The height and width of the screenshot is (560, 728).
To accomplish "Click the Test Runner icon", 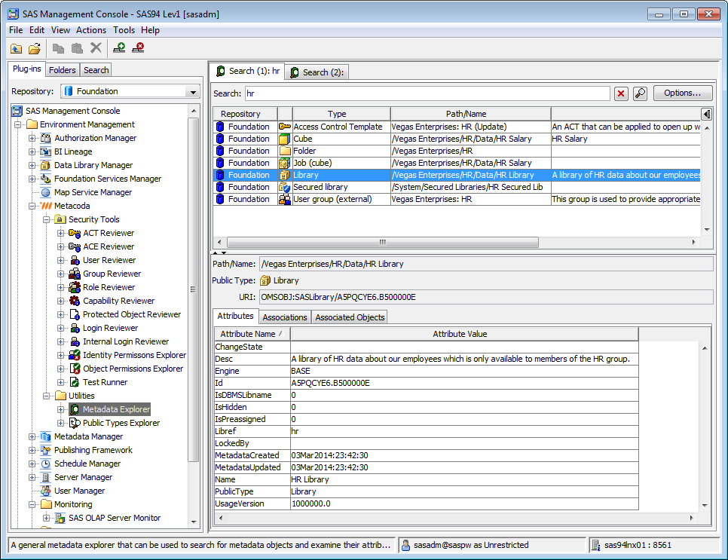I will point(75,382).
